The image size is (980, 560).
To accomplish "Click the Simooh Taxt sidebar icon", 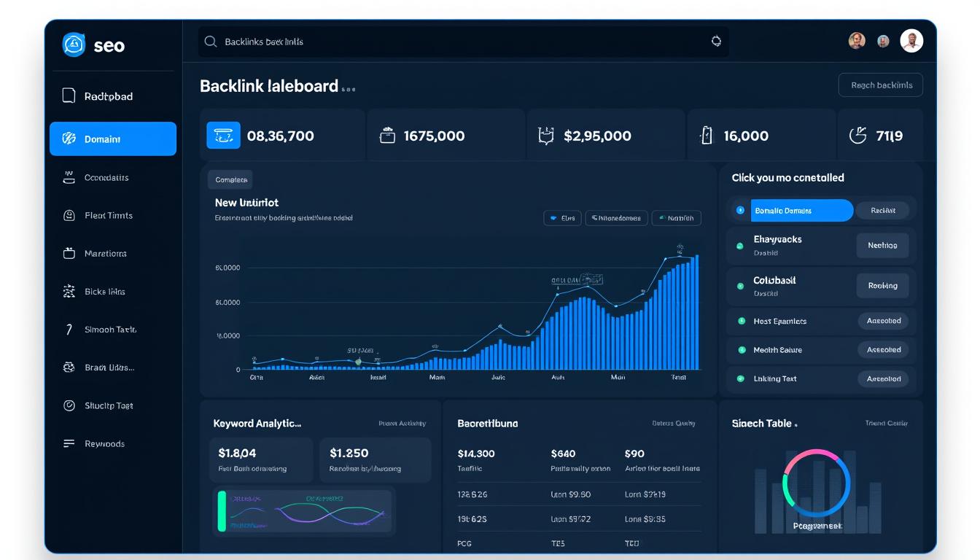I will 69,330.
